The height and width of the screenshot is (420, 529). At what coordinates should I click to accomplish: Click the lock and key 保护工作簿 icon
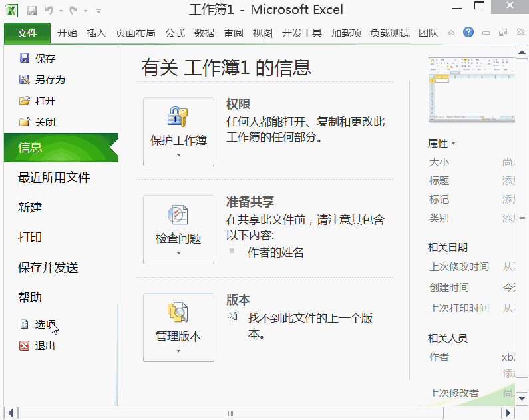point(178,116)
